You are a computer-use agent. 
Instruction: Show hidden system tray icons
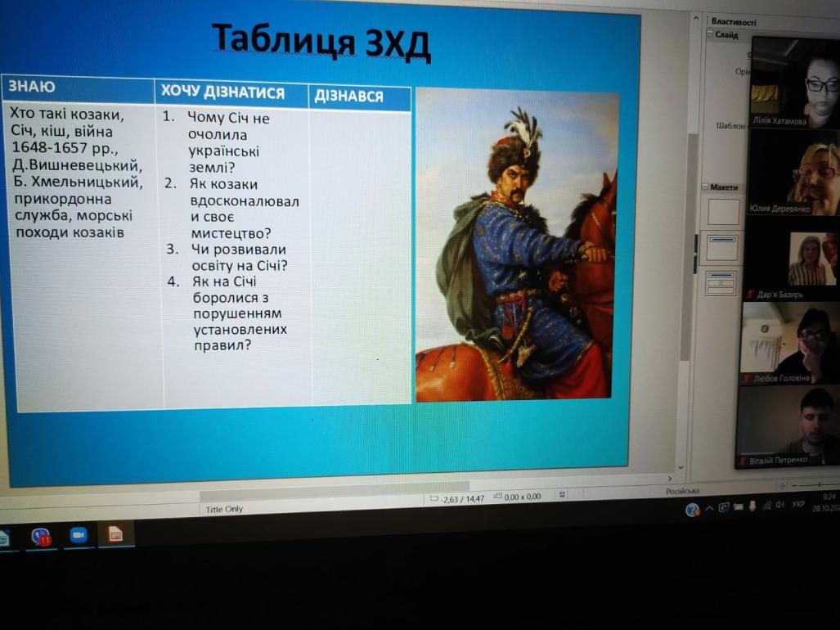click(709, 508)
